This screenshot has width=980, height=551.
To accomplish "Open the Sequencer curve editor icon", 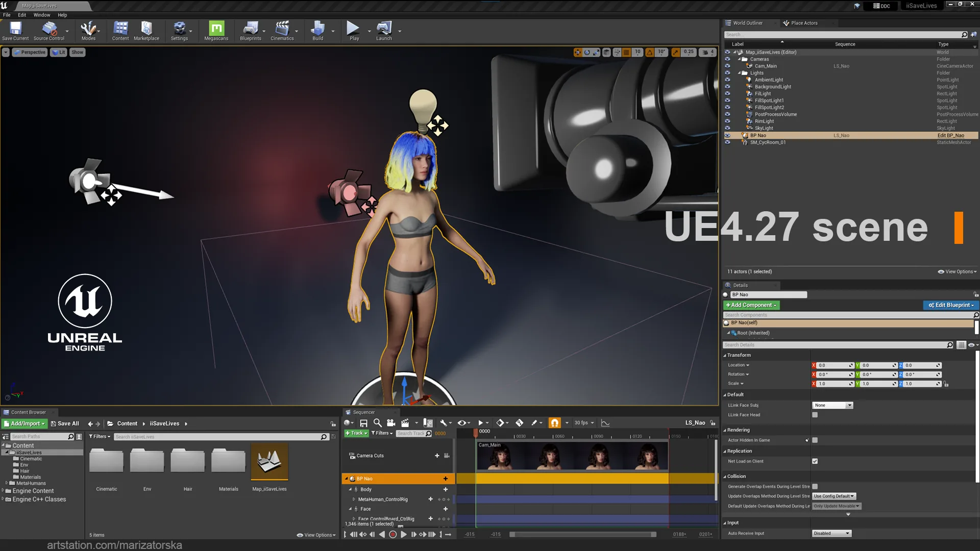I will pos(605,423).
